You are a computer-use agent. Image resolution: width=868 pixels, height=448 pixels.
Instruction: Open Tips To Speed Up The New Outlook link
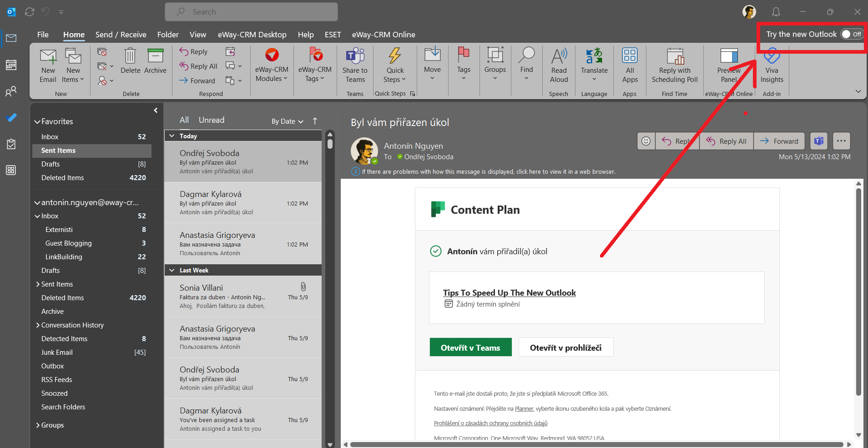click(510, 293)
